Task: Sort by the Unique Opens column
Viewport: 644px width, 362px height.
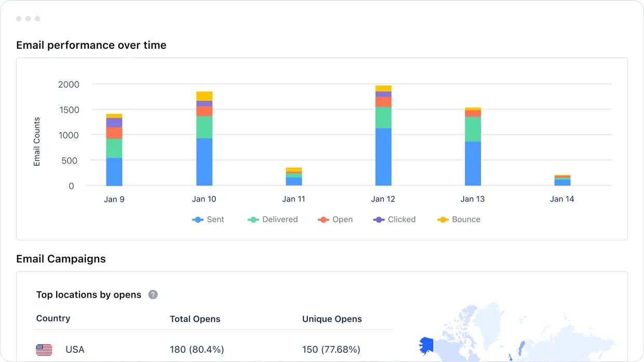Action: click(332, 318)
